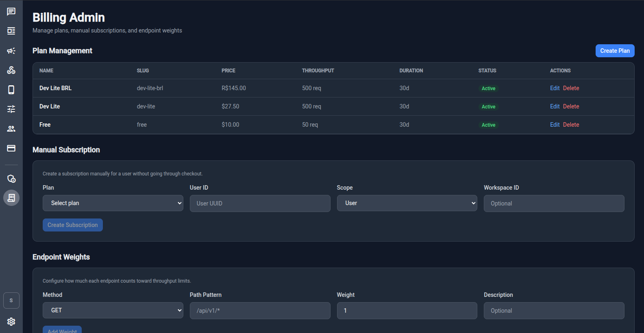Screen dimensions: 644x333
Task: Select the highlighted receipt billing admin icon
Action: point(11,198)
